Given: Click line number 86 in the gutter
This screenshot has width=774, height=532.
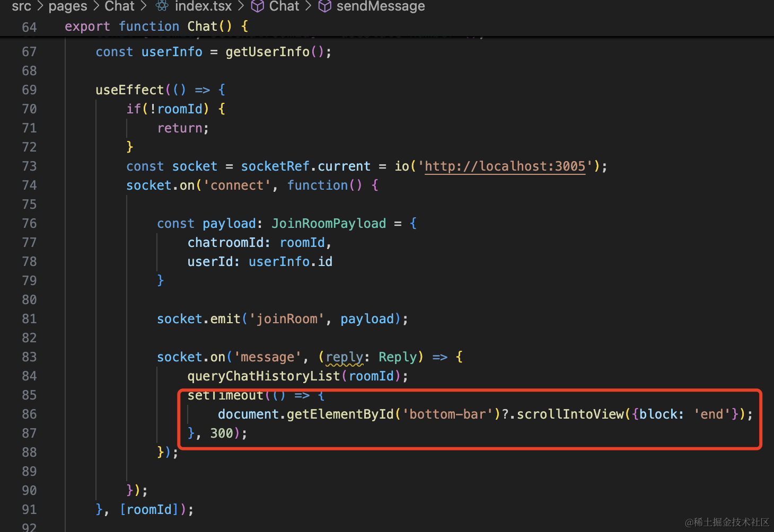Looking at the screenshot, I should (x=29, y=414).
